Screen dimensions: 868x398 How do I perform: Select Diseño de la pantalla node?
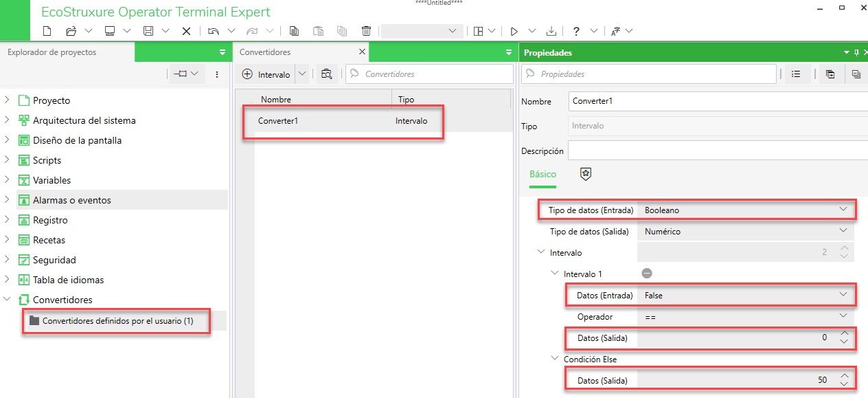[77, 140]
